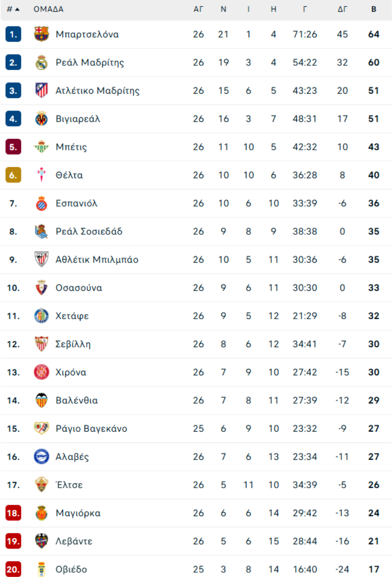Click the Alavés blue circular crest
The width and height of the screenshot is (392, 577).
[41, 456]
